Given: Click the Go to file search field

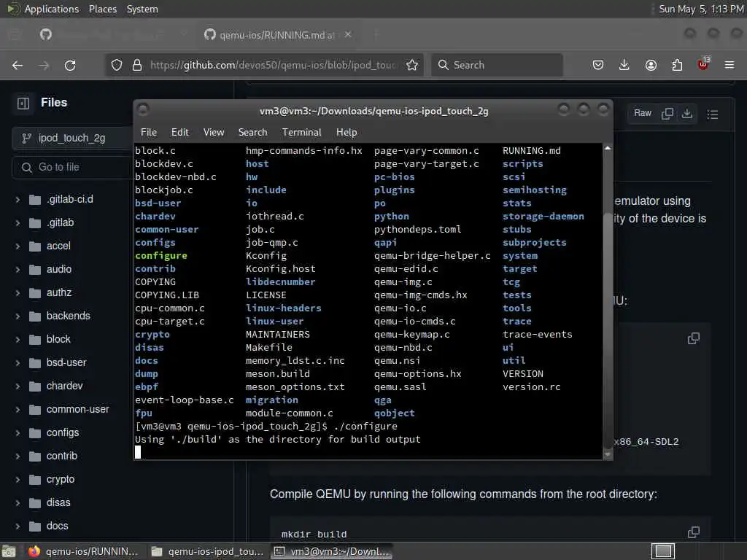Looking at the screenshot, I should tap(72, 167).
